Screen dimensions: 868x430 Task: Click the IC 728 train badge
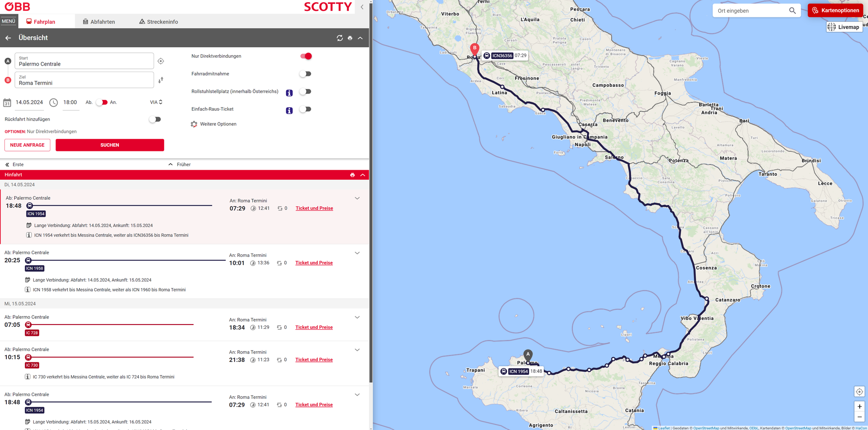32,333
